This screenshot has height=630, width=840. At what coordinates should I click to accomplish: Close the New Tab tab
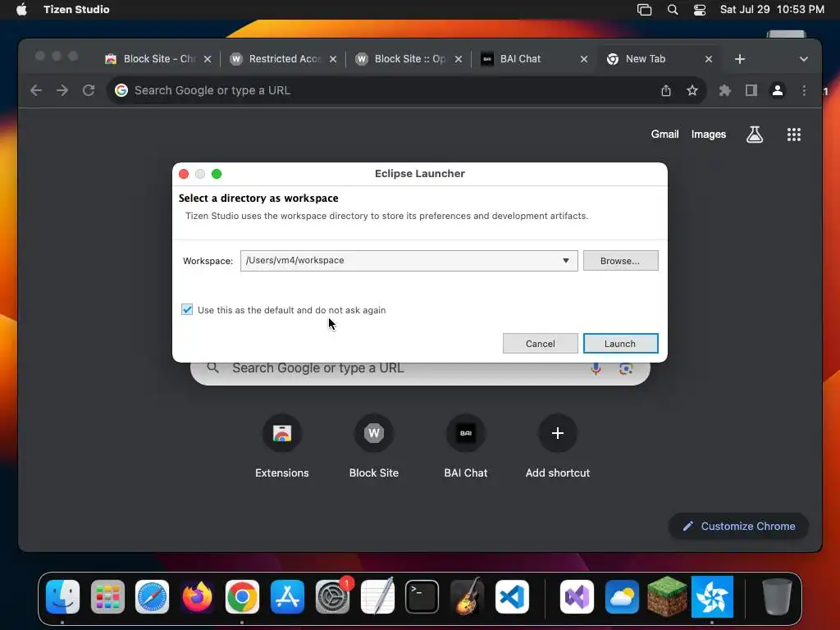pos(709,59)
